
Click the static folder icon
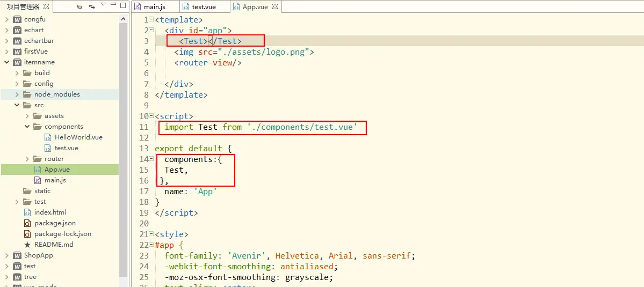(27, 190)
